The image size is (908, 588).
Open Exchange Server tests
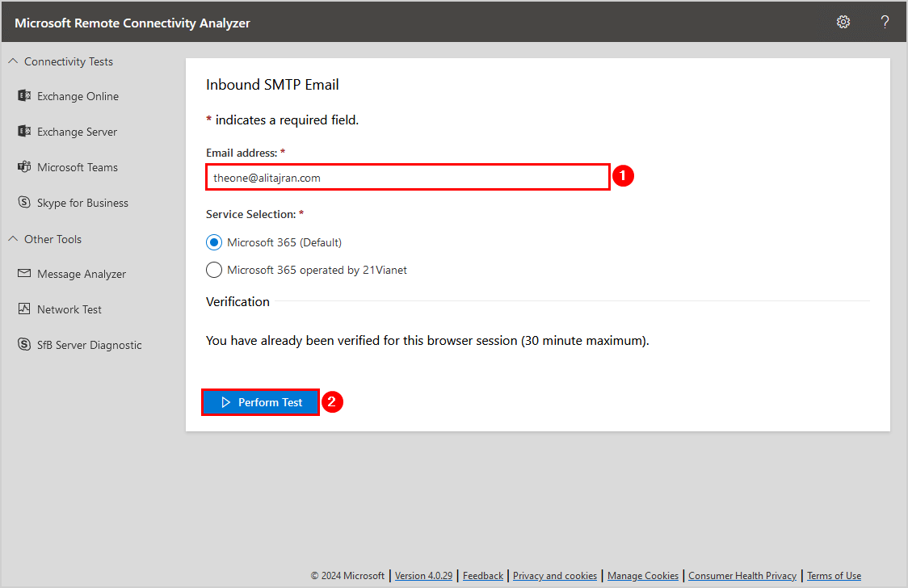tap(77, 132)
